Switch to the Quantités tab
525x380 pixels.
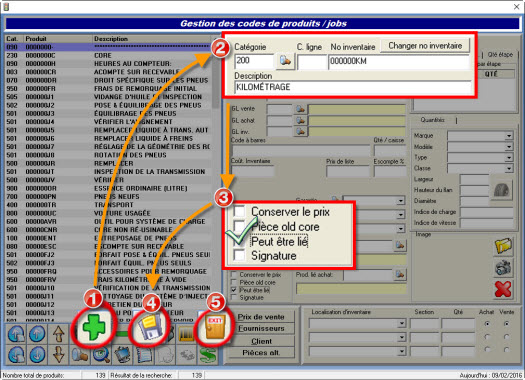(433, 120)
